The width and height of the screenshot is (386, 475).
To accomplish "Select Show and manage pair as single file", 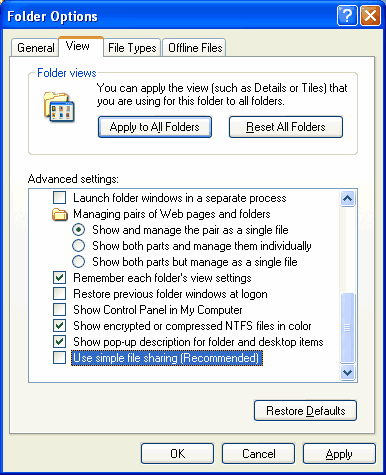I will [x=79, y=230].
